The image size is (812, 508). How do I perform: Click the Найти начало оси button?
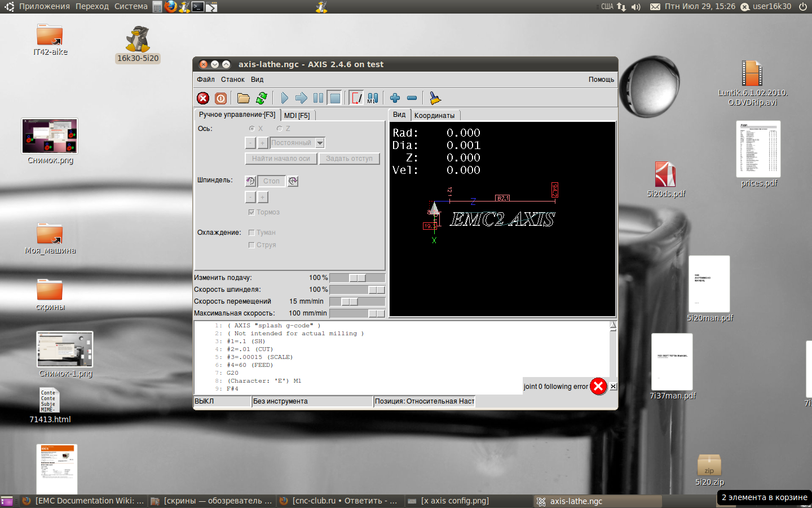click(x=281, y=159)
